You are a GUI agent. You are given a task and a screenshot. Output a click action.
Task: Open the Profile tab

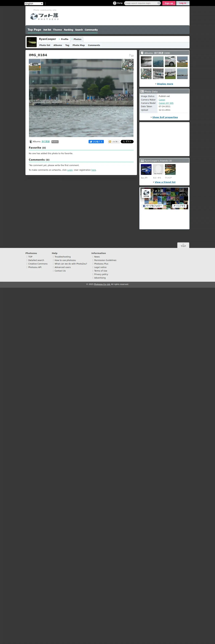[x=65, y=39]
